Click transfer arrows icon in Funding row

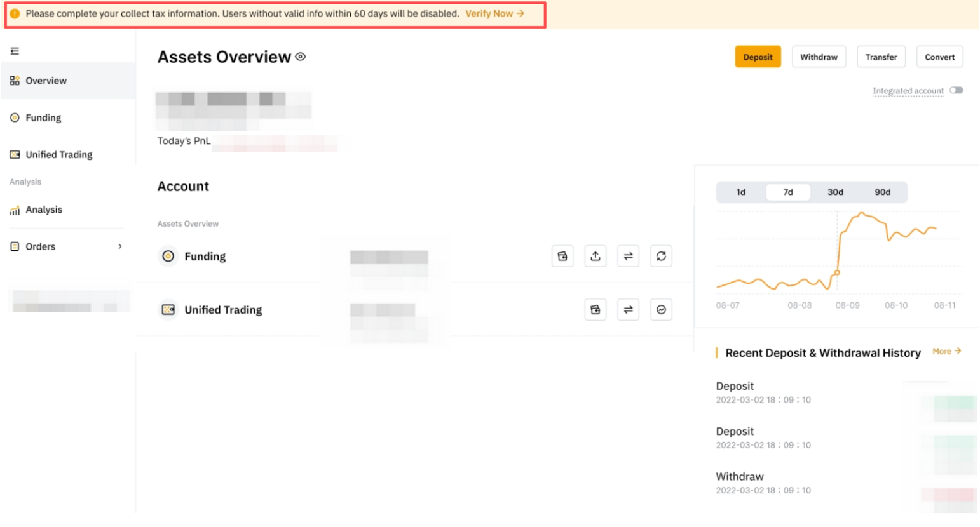pyautogui.click(x=628, y=257)
